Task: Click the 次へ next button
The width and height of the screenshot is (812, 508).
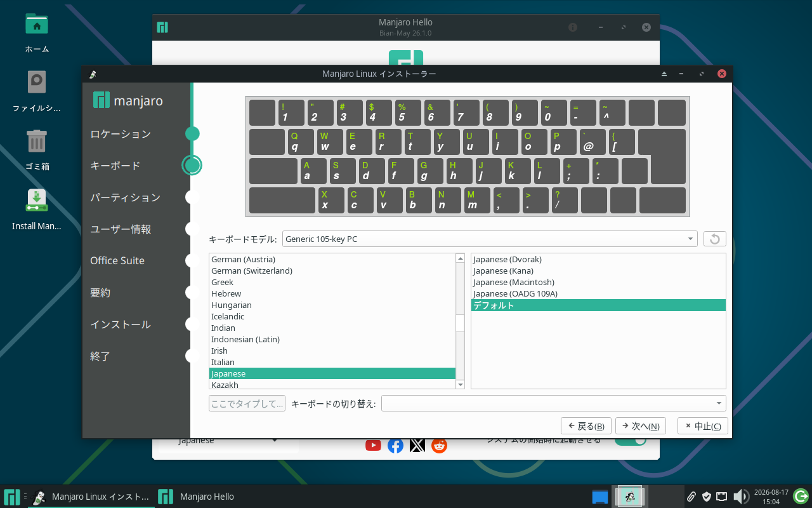Action: tap(641, 426)
